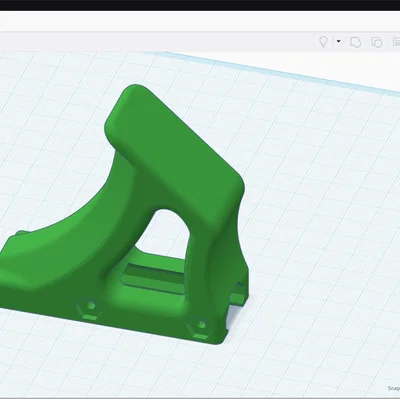Screen dimensions: 400x400
Task: Click the small nub on the model's left end
Action: click(19, 233)
